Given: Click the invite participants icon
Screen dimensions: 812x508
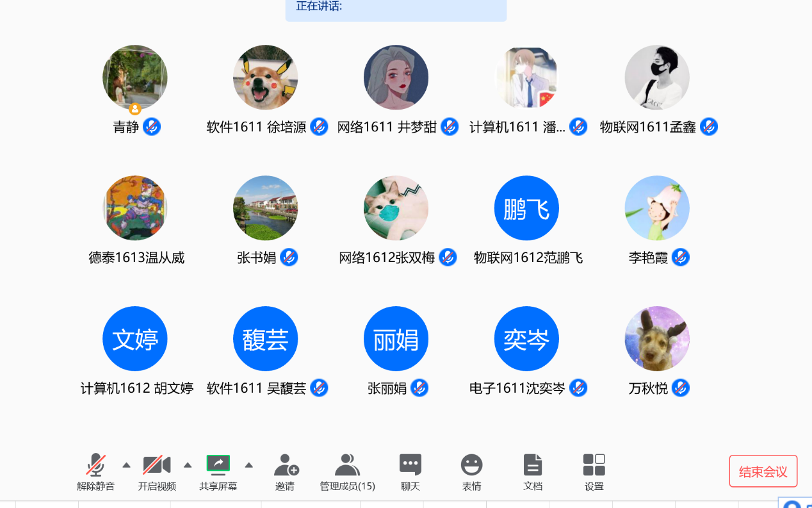Looking at the screenshot, I should (285, 465).
